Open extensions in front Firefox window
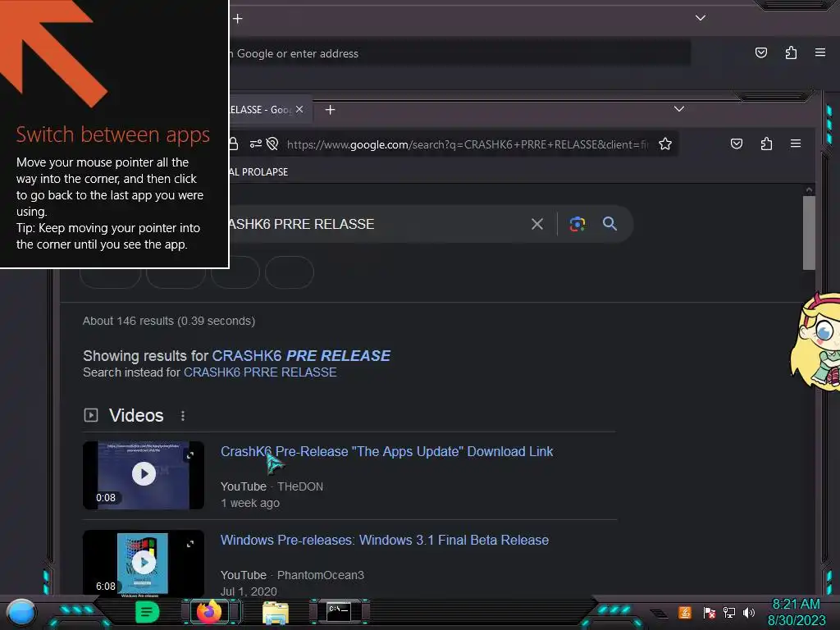The image size is (840, 630). (766, 144)
